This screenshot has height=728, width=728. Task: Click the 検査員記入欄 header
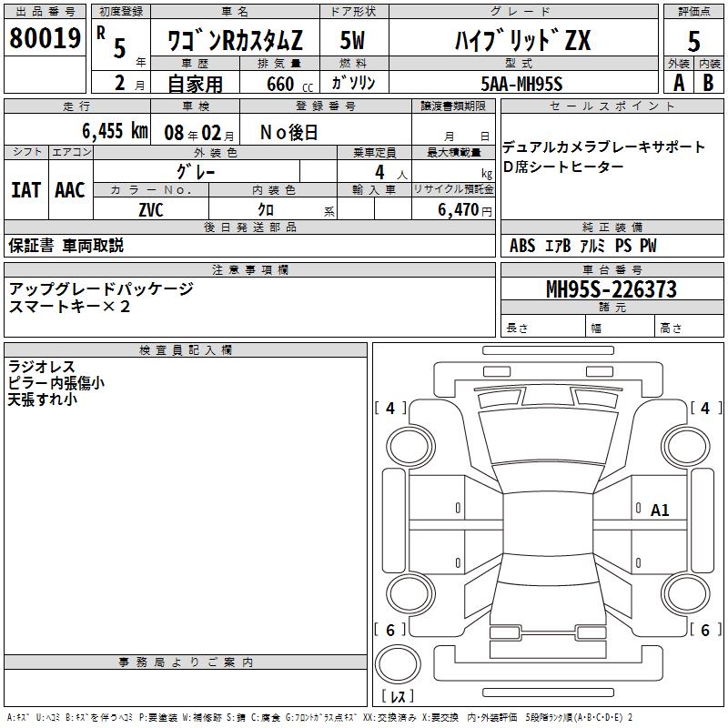tap(186, 350)
